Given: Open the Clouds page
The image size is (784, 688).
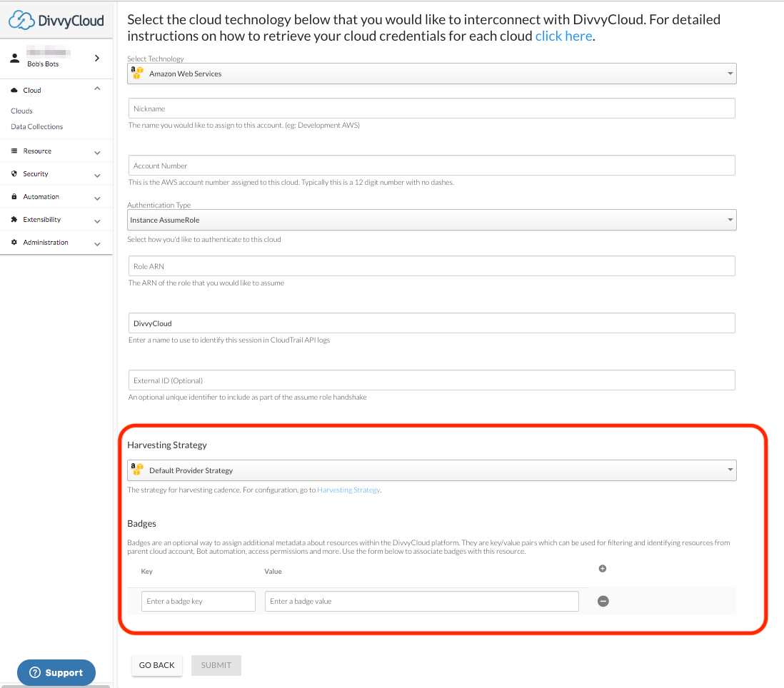Looking at the screenshot, I should point(21,111).
